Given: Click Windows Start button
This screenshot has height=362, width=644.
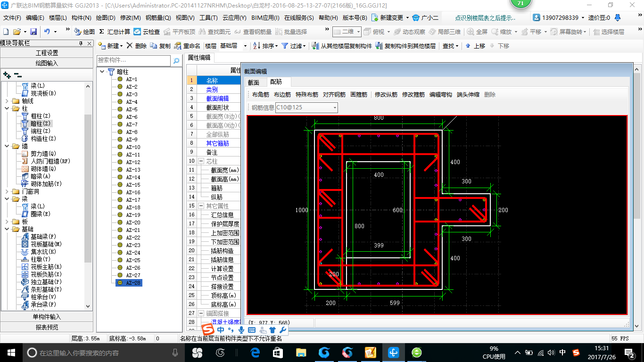Looking at the screenshot, I should pyautogui.click(x=11, y=352).
